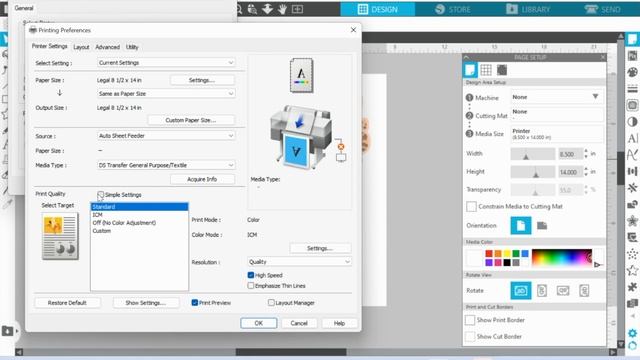Click Cancel in Printing Preferences
The image size is (640, 360).
(x=299, y=323)
